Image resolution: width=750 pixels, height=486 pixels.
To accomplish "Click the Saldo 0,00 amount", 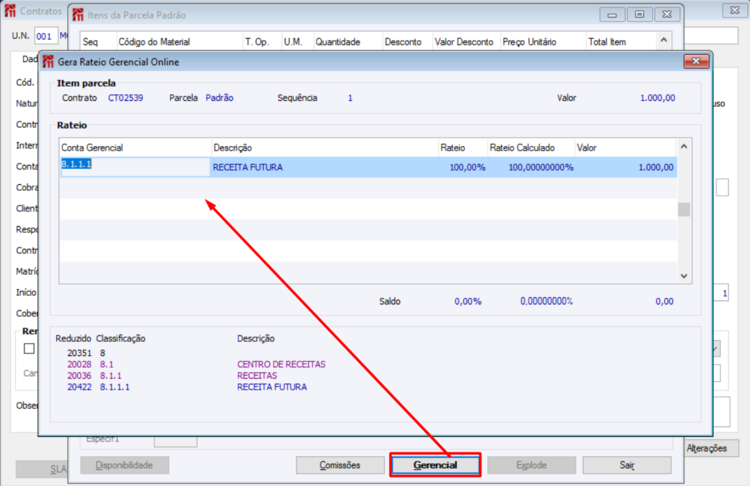I will click(664, 301).
